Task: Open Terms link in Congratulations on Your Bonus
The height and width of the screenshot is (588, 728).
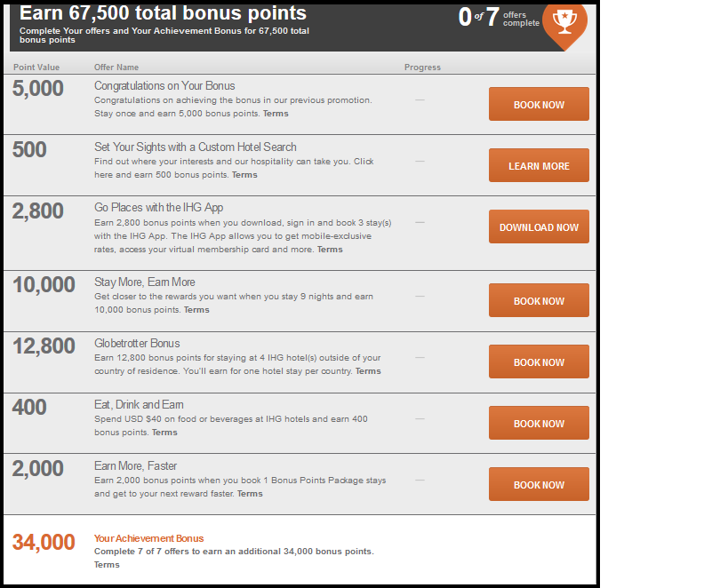Action: click(x=276, y=114)
